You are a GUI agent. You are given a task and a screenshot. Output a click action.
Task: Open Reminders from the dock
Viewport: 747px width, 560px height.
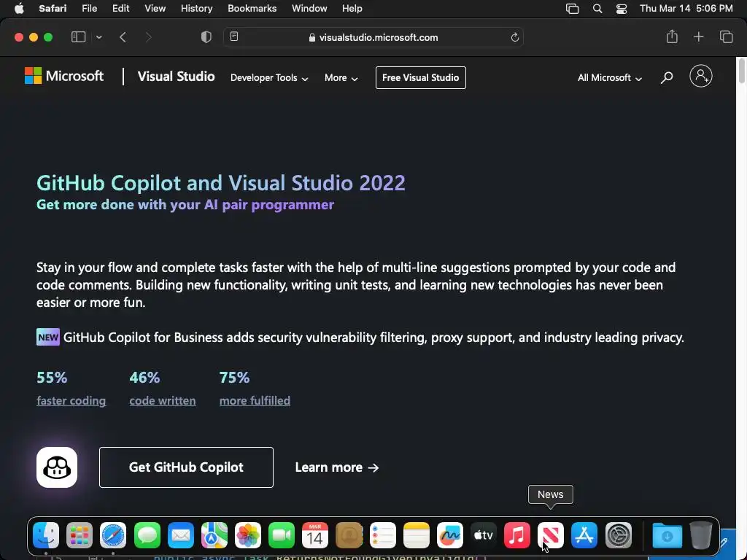pyautogui.click(x=382, y=535)
